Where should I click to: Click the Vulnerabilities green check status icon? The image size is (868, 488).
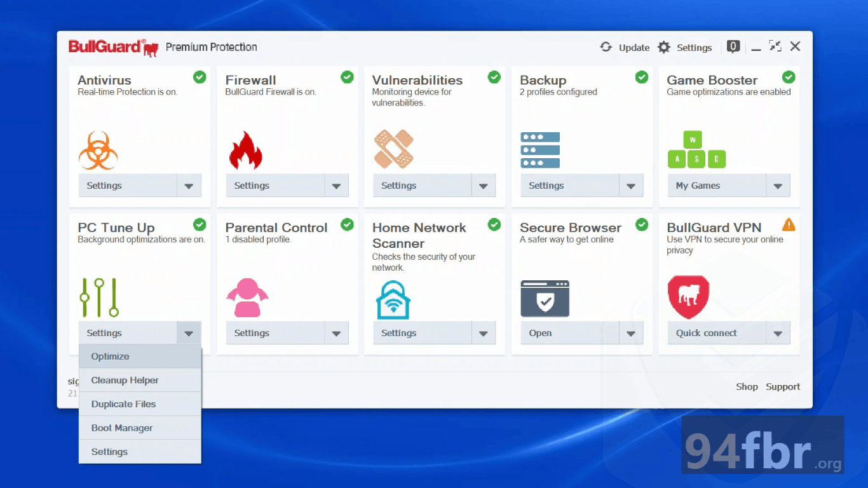[494, 77]
